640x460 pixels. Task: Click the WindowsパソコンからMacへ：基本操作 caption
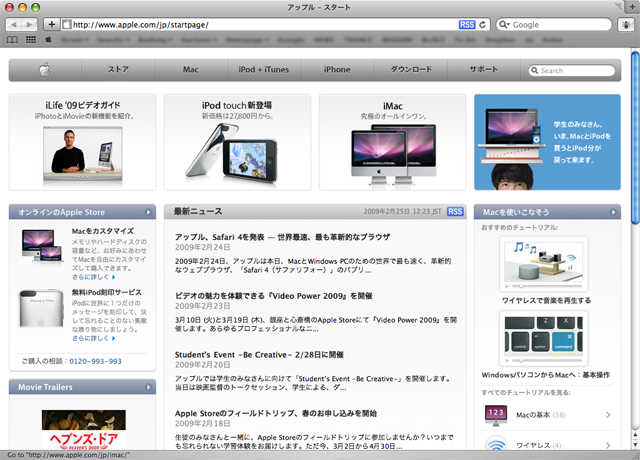[546, 375]
